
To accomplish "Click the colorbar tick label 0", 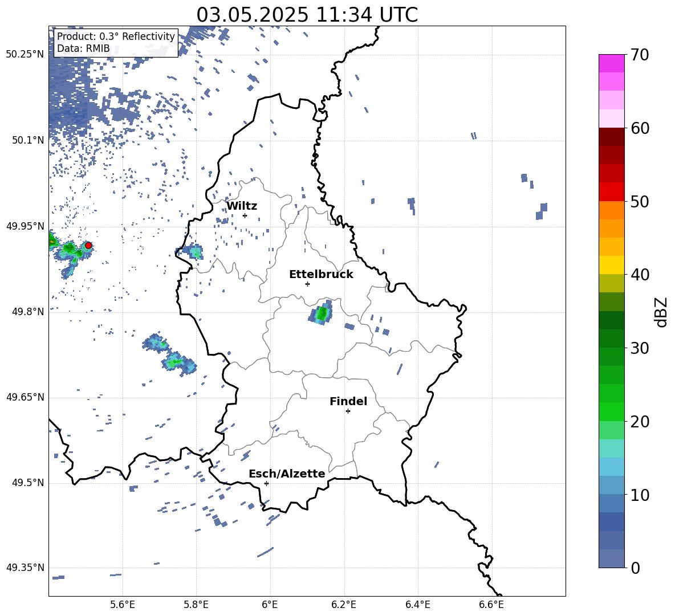I will coord(635,568).
